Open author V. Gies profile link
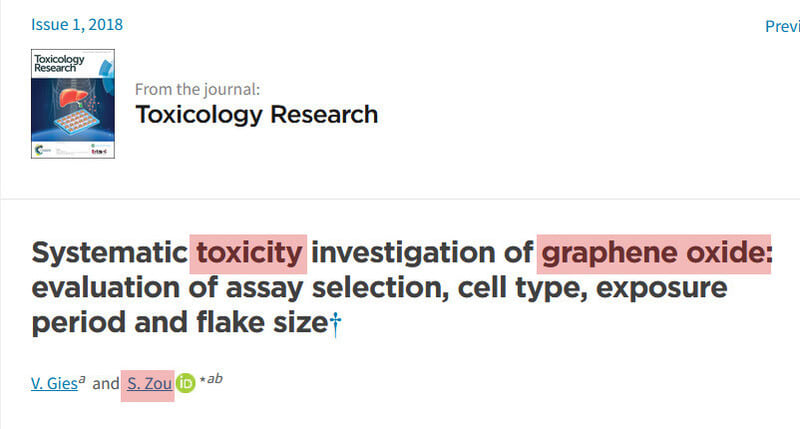This screenshot has width=800, height=429. click(54, 384)
